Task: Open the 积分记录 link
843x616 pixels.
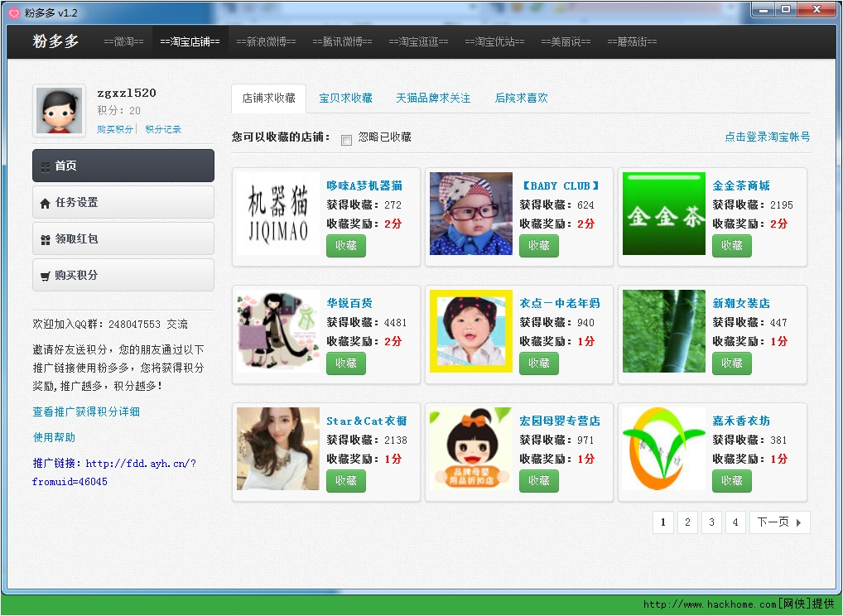Action: click(x=163, y=129)
